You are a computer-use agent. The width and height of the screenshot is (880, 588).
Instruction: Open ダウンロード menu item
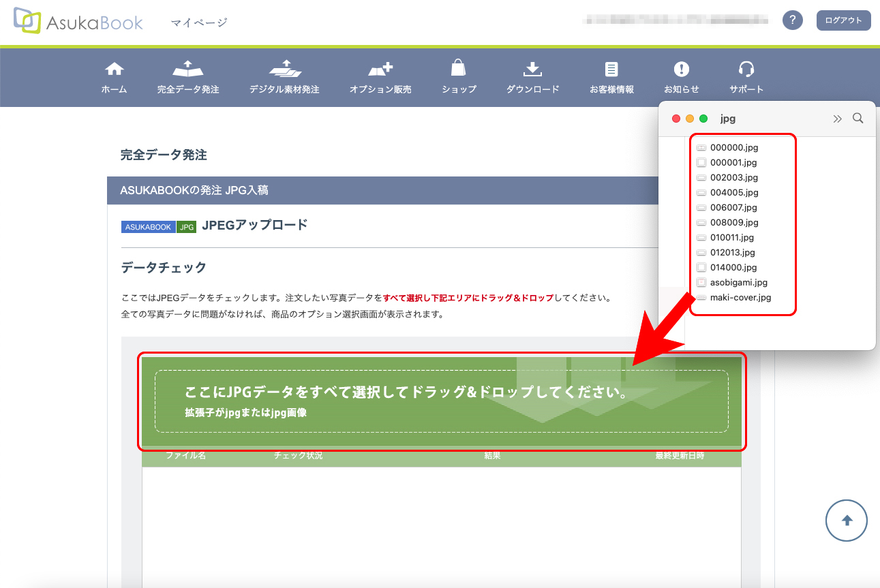click(x=532, y=78)
